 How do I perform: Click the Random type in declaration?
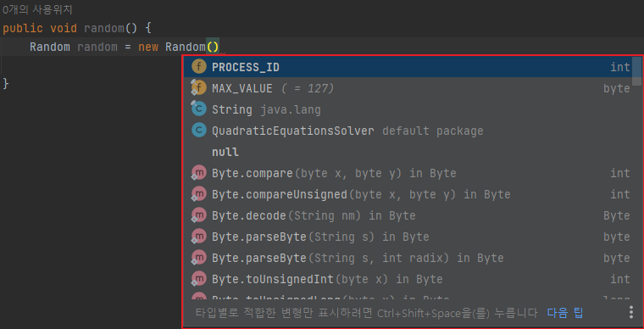(50, 47)
